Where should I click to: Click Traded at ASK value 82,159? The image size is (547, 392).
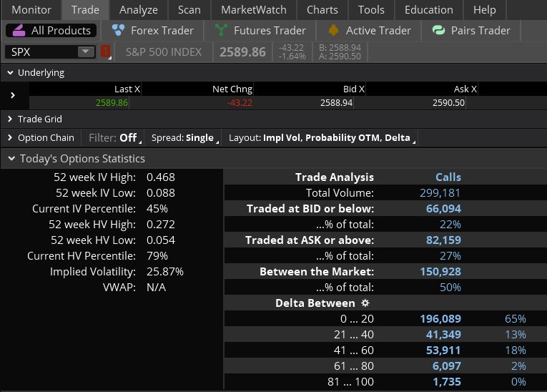point(443,240)
